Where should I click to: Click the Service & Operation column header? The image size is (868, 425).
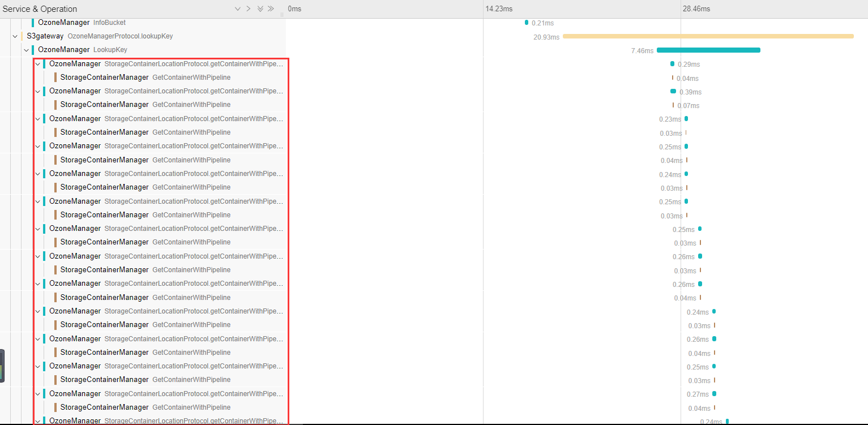(x=40, y=9)
